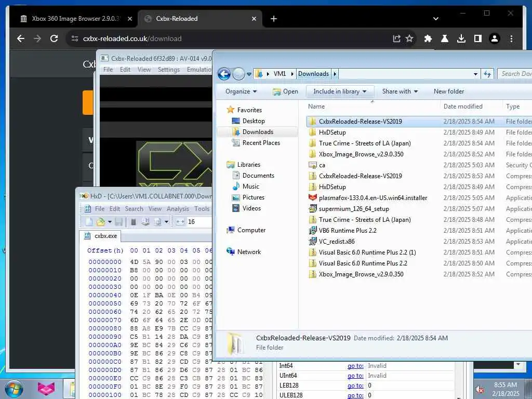Viewport: 532px width, 399px height.
Task: Select Music library in navigation pane
Action: [250, 187]
